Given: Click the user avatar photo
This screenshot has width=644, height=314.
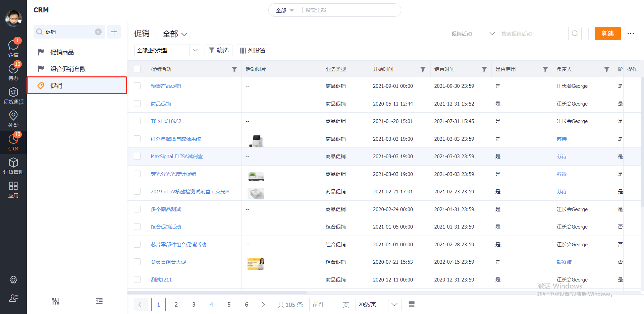Looking at the screenshot, I should pyautogui.click(x=13, y=18).
